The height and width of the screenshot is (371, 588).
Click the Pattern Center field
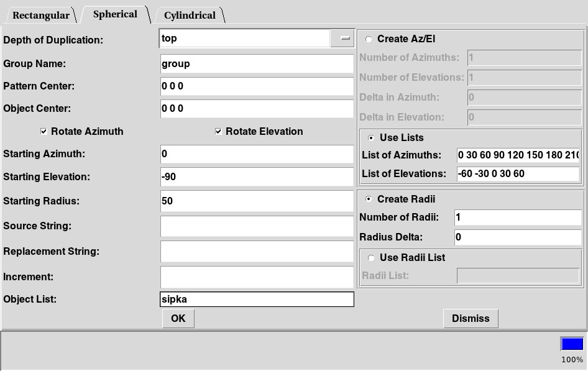coord(256,86)
